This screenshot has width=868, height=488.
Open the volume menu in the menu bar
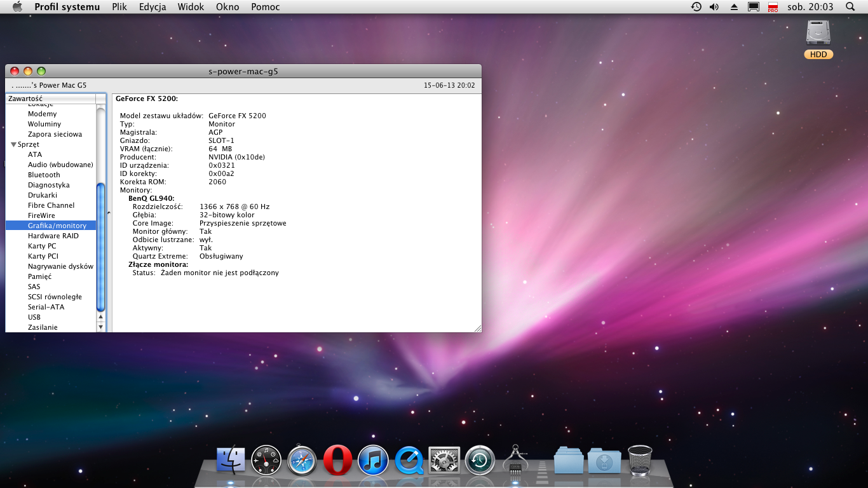pos(714,6)
